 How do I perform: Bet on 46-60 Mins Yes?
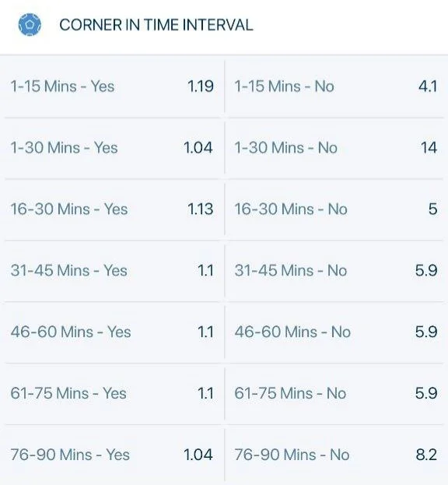(x=112, y=332)
